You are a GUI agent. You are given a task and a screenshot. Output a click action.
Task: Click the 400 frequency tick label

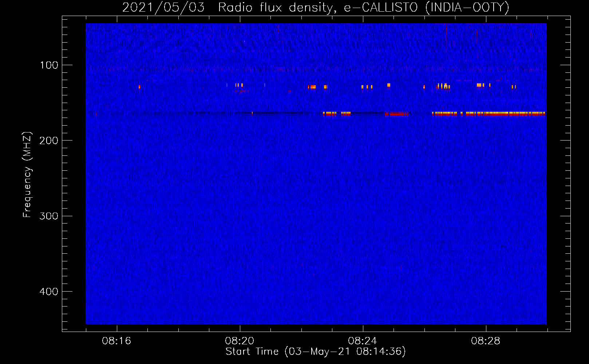(x=49, y=292)
